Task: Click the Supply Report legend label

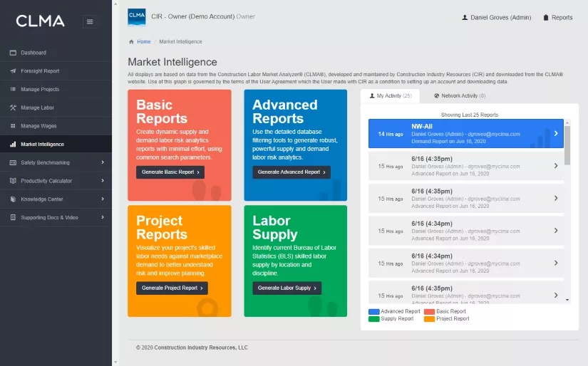Action: click(397, 318)
